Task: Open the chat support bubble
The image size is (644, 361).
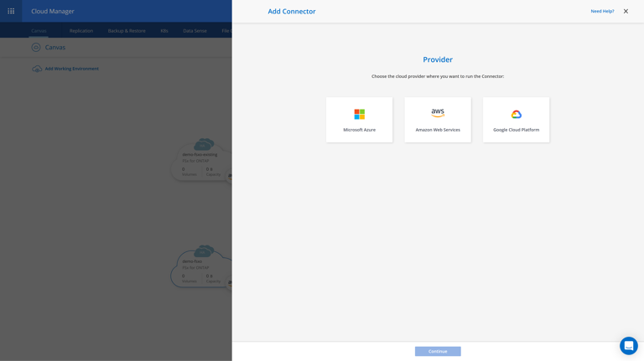Action: pos(628,346)
